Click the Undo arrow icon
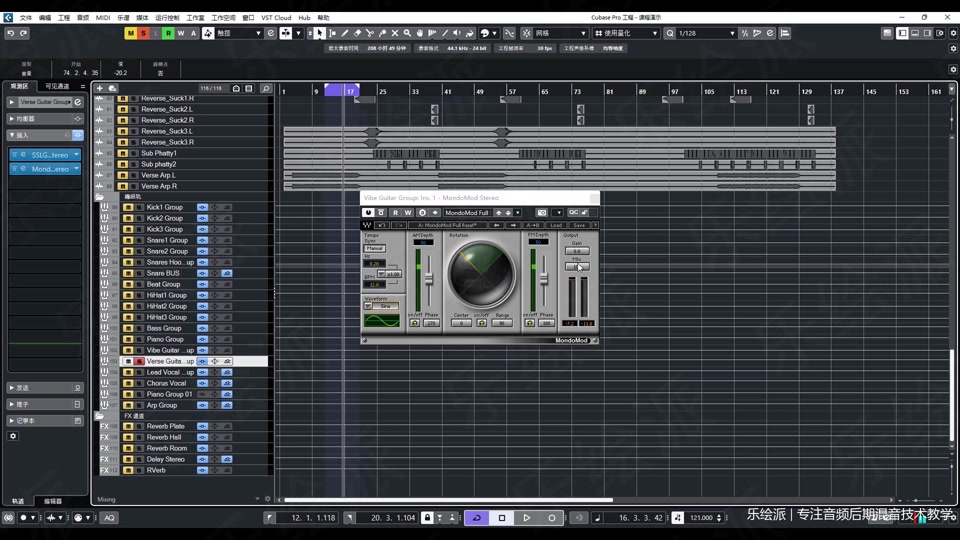960x540 pixels. (x=11, y=33)
